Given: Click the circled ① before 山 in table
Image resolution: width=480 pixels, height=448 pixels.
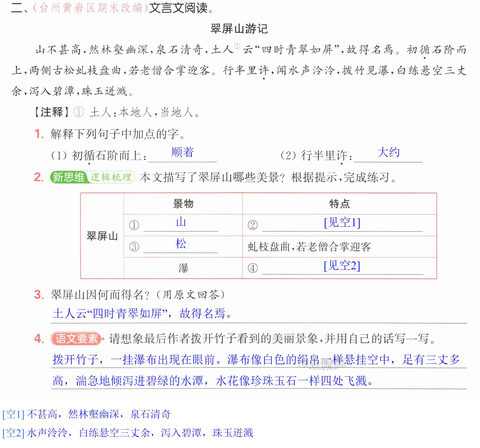Looking at the screenshot, I should pyautogui.click(x=134, y=225).
